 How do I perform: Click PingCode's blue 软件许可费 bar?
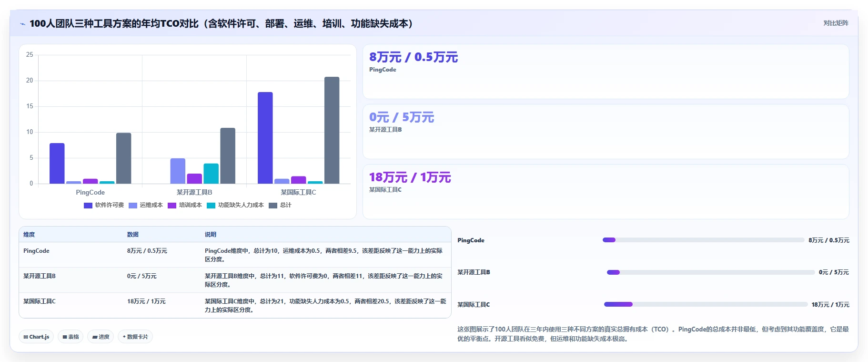[57, 164]
